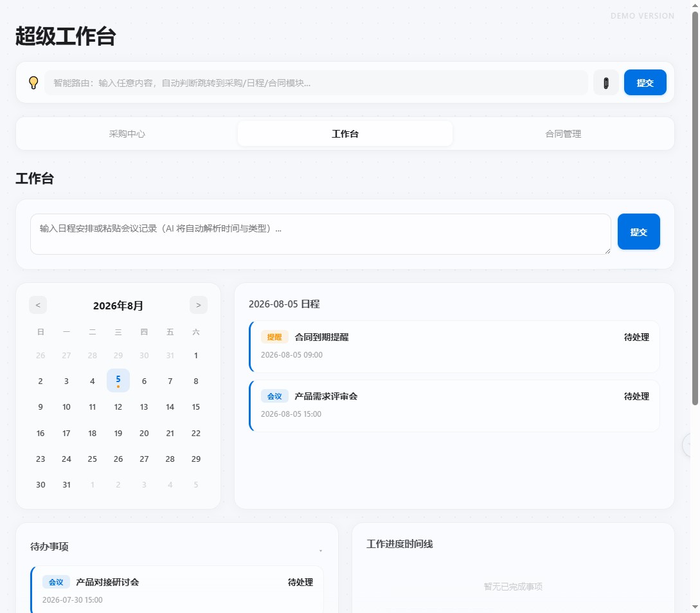Focus the 智能路由 input field
Screen dimensions: 700x613
click(316, 83)
